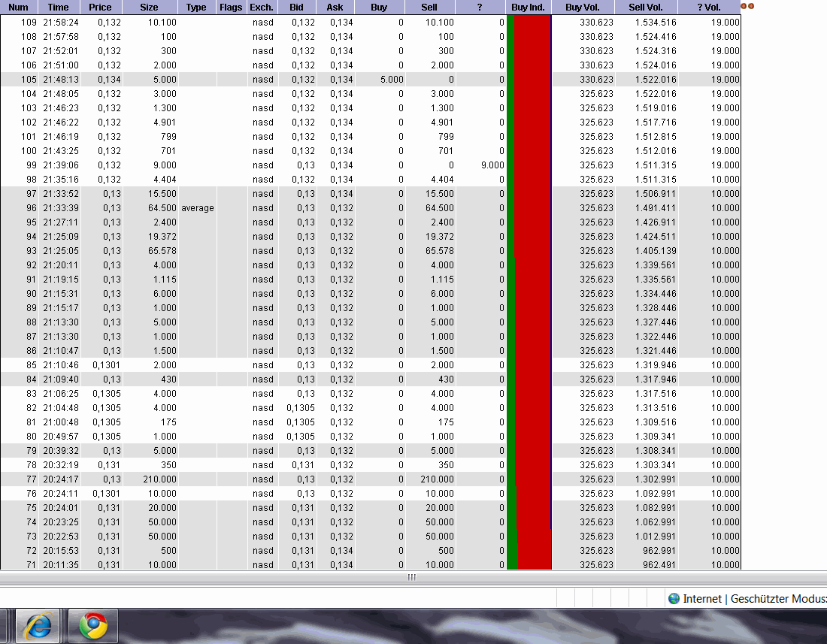Sort by the Size column header
Screen dimensions: 827x644
pos(150,8)
